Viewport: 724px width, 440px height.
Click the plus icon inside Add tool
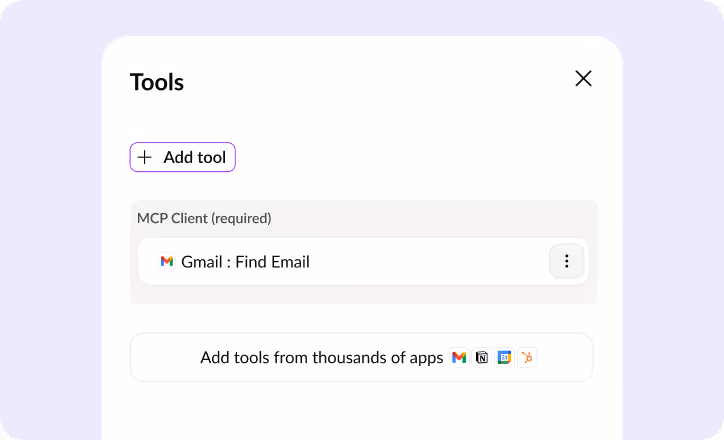[145, 157]
